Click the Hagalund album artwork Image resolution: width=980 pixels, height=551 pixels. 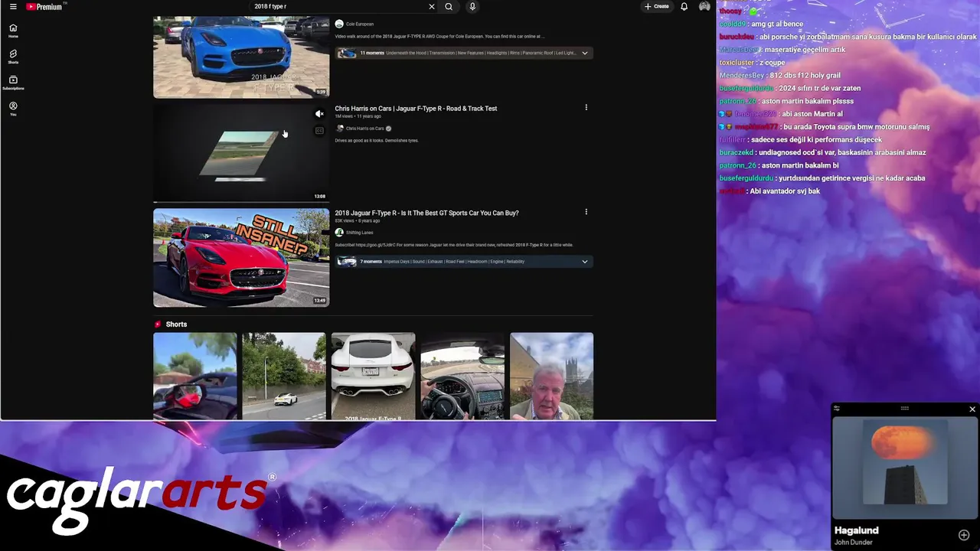(x=904, y=463)
